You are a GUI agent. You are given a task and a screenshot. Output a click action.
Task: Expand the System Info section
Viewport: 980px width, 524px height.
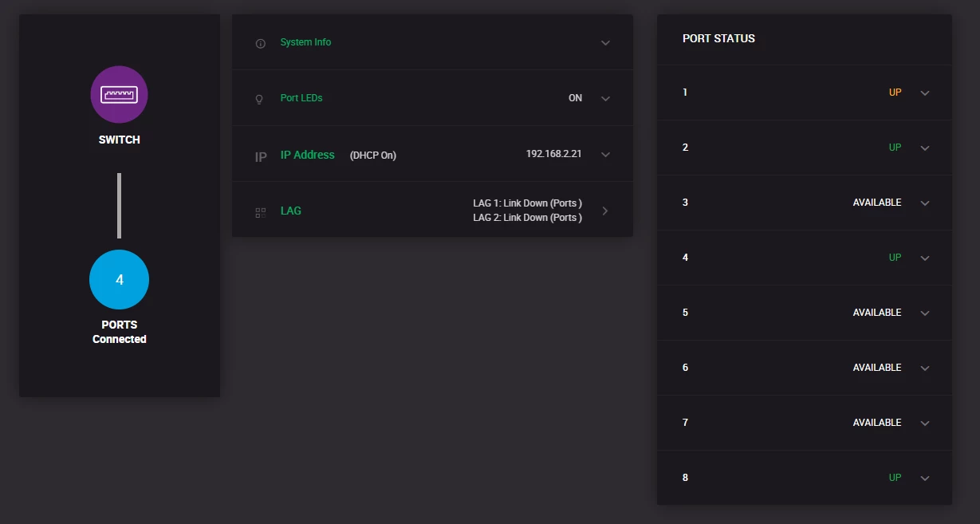tap(605, 43)
